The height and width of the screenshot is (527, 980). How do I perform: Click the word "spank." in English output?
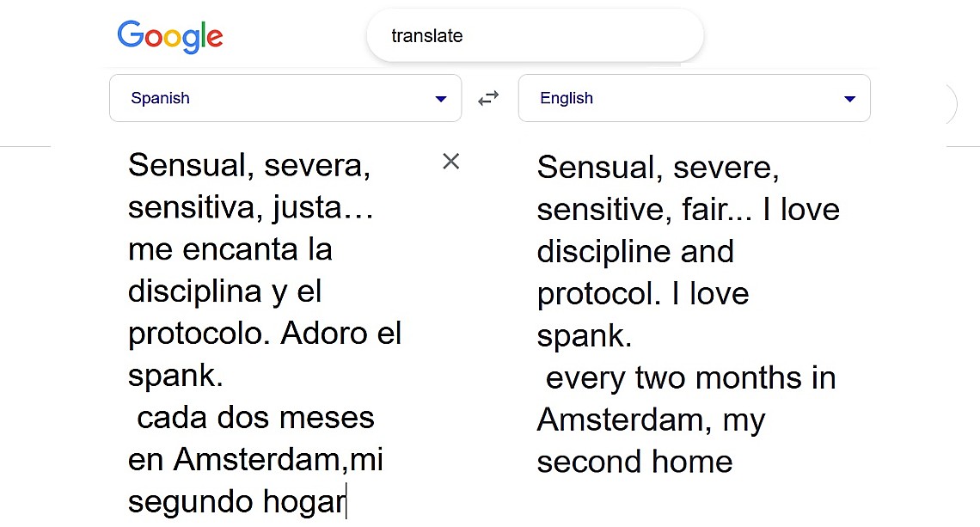[585, 335]
